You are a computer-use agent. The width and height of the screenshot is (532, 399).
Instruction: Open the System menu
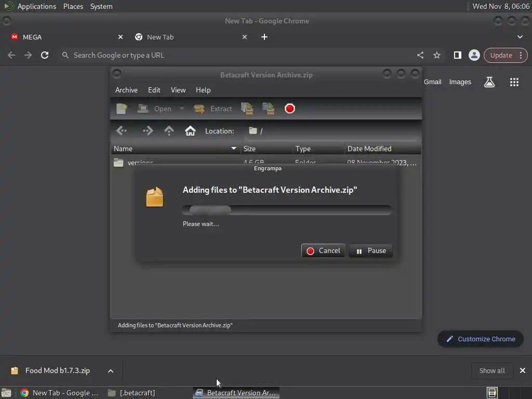101,6
